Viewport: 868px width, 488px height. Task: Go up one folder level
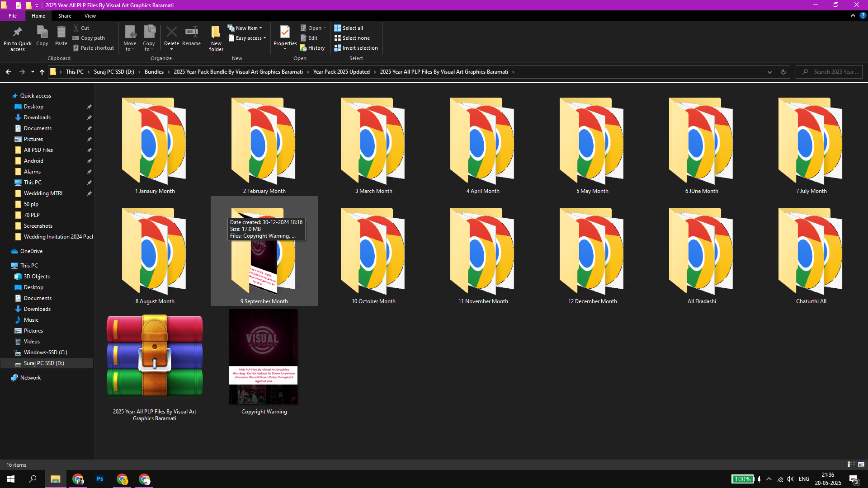click(42, 72)
